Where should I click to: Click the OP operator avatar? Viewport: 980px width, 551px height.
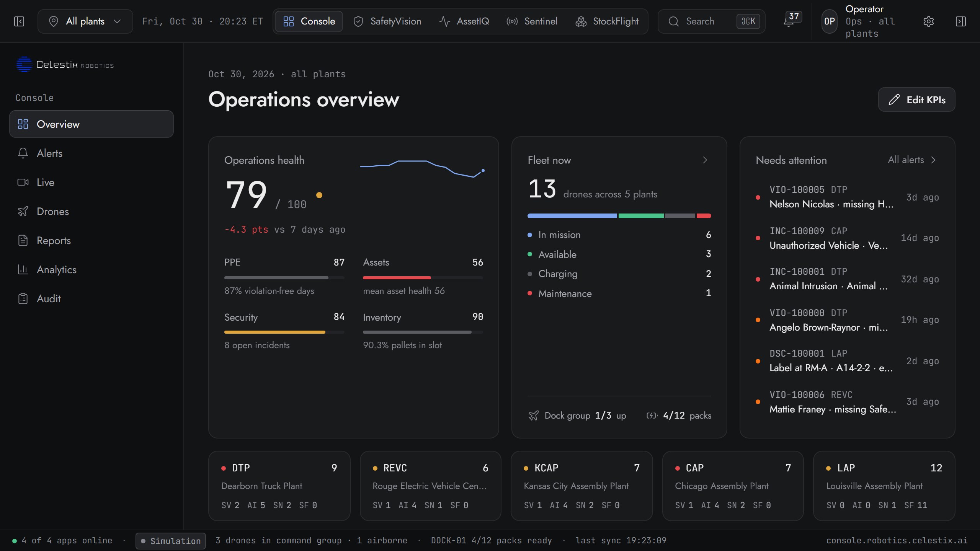829,21
